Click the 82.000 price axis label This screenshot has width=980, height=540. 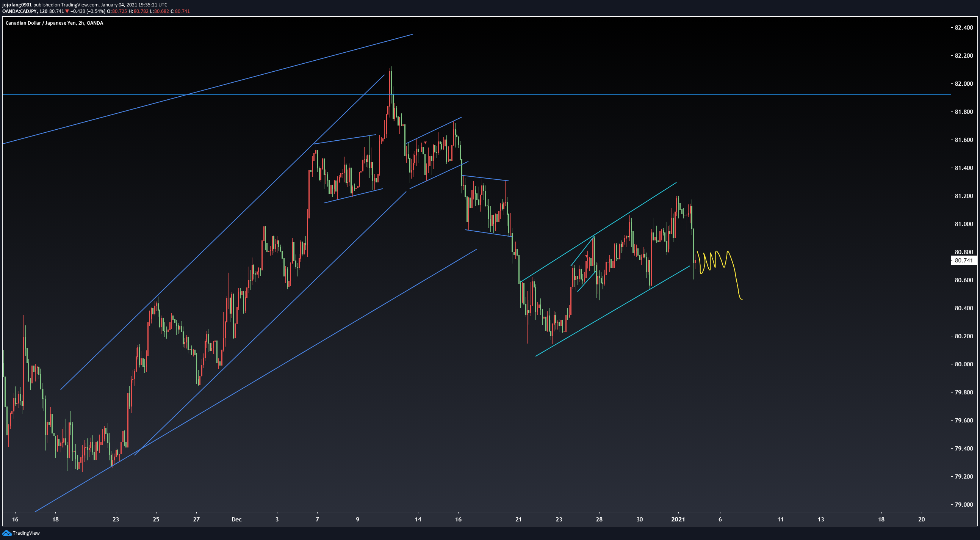pyautogui.click(x=964, y=83)
